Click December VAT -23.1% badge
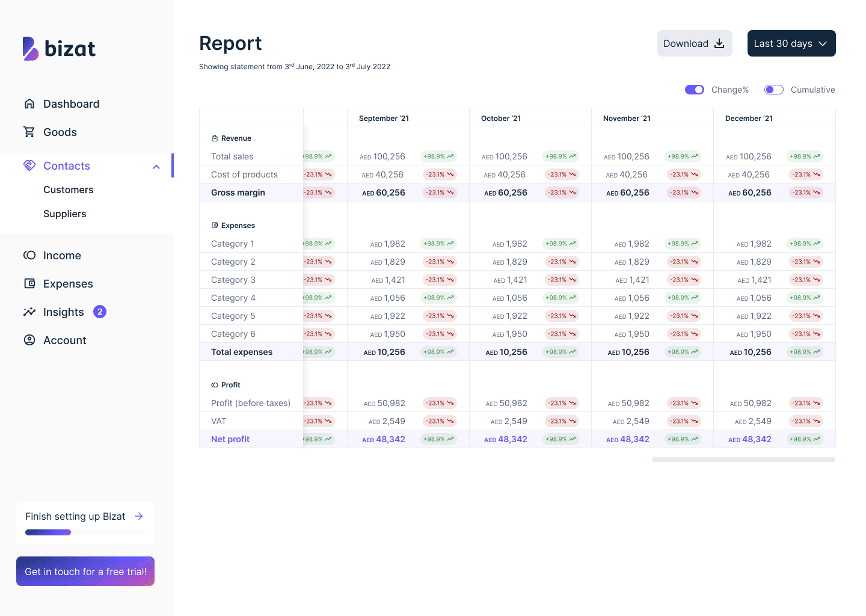This screenshot has height=616, width=866. coord(806,421)
